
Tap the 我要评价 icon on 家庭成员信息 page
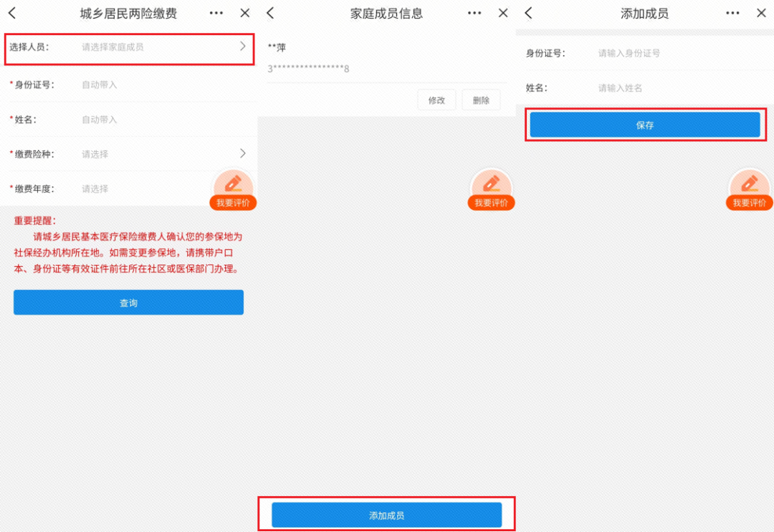point(491,190)
